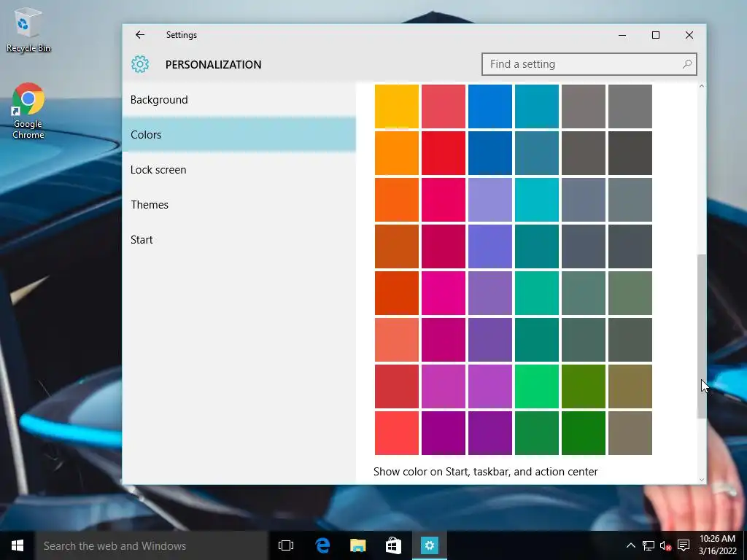747x560 pixels.
Task: Go back with the Settings back arrow
Action: point(139,35)
